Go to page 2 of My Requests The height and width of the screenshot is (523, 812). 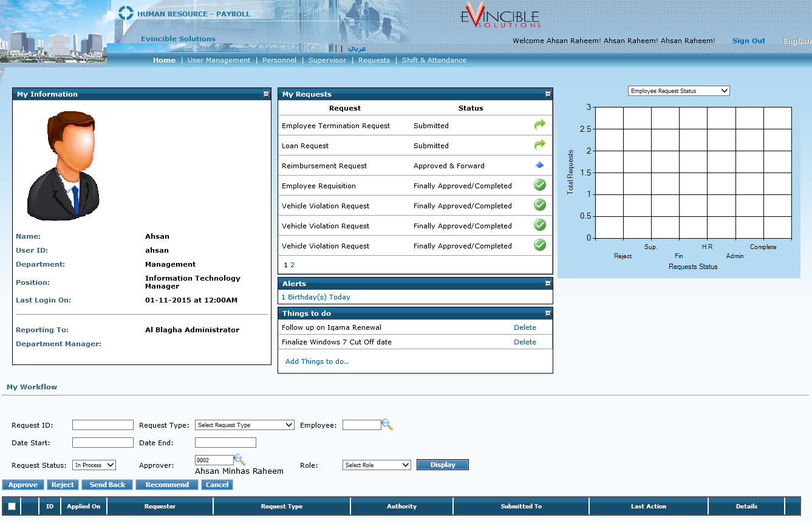point(292,265)
